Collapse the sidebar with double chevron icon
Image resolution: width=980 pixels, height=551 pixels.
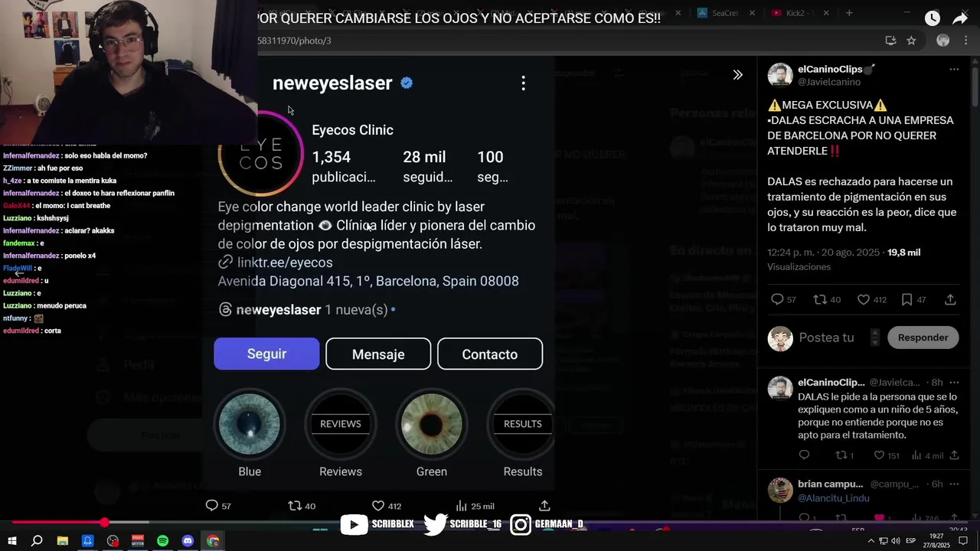[737, 75]
